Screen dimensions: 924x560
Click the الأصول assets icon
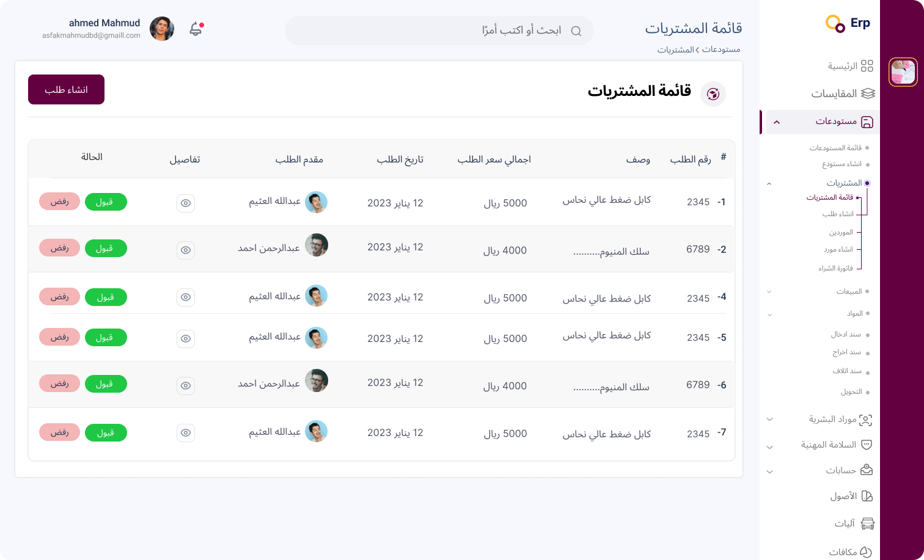[867, 496]
